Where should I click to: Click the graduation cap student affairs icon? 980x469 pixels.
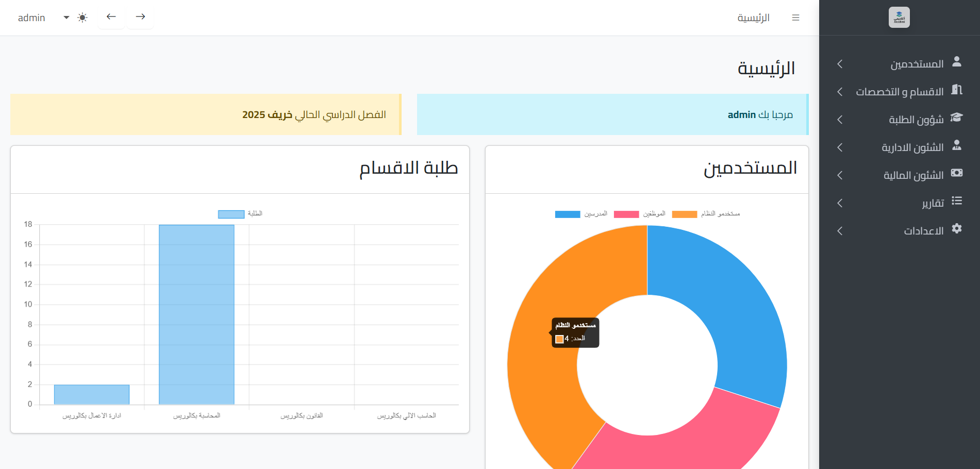(x=956, y=118)
